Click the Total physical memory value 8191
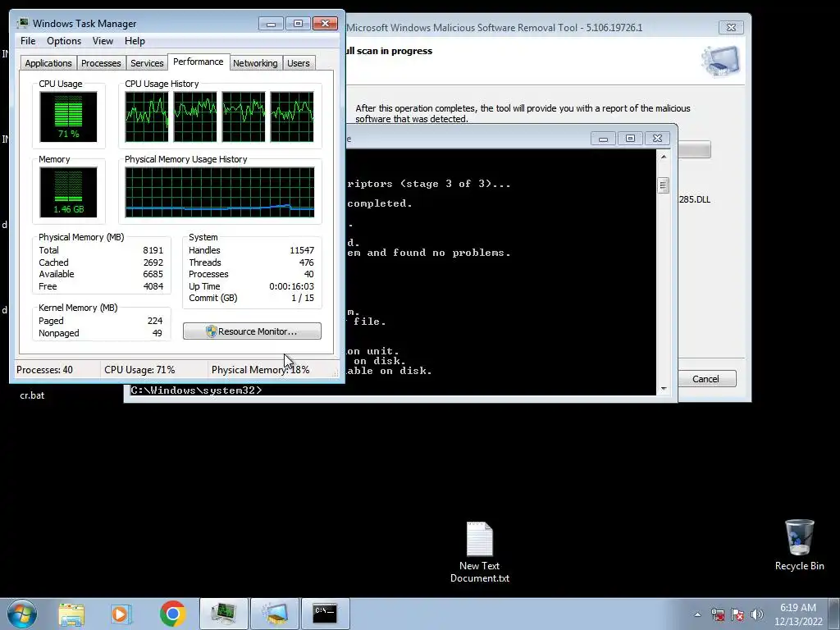The height and width of the screenshot is (630, 840). (x=153, y=250)
